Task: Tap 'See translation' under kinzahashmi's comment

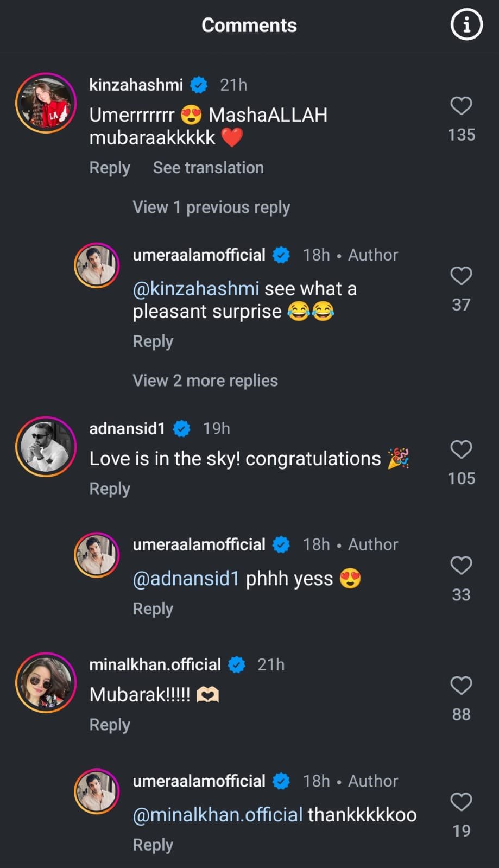Action: click(x=208, y=168)
